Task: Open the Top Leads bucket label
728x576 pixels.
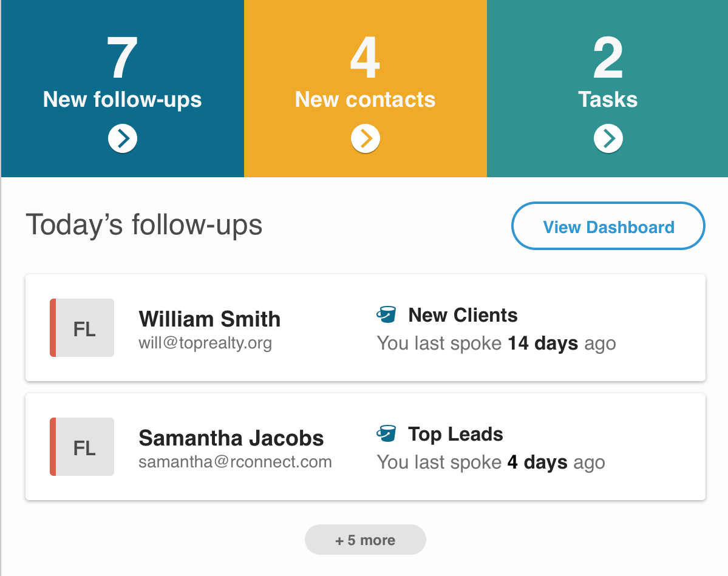Action: click(x=455, y=434)
